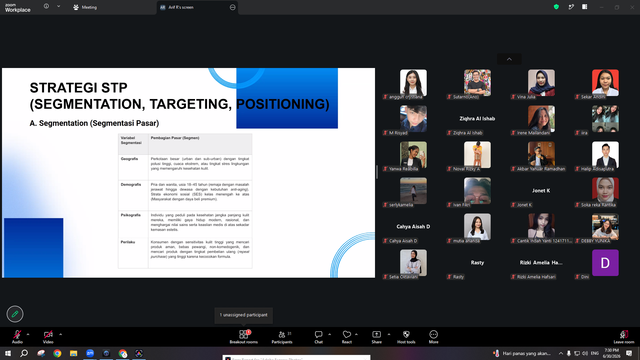640x360 pixels.
Task: Select Irene Mailandani video thumbnail
Action: coord(541,119)
